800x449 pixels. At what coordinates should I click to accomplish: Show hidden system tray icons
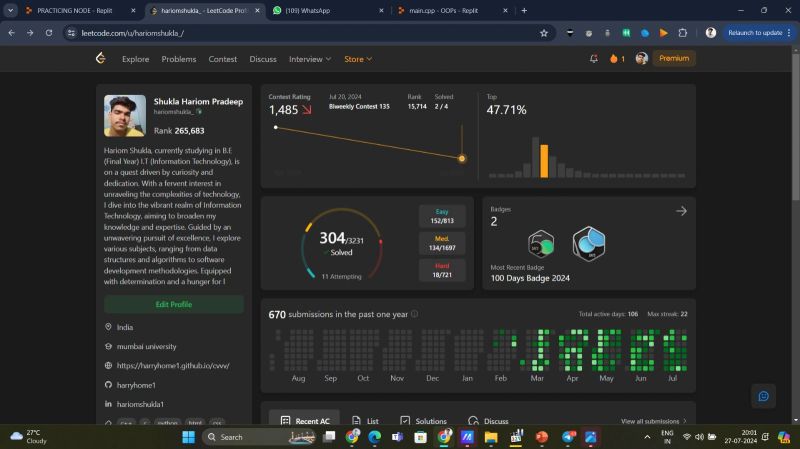pyautogui.click(x=647, y=437)
